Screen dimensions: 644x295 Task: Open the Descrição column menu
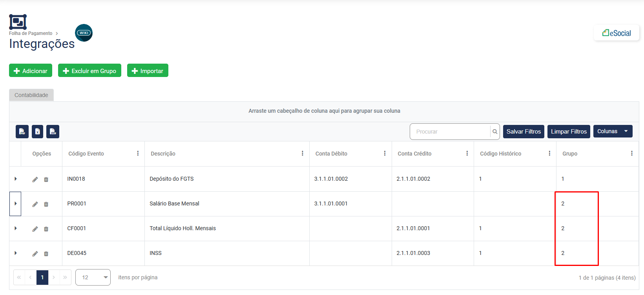point(302,154)
